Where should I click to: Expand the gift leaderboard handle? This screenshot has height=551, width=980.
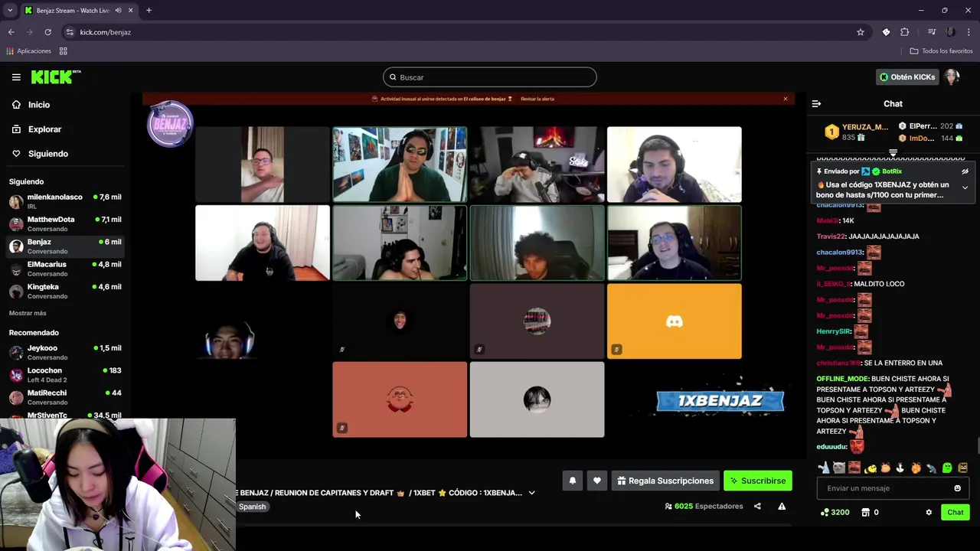pyautogui.click(x=893, y=153)
